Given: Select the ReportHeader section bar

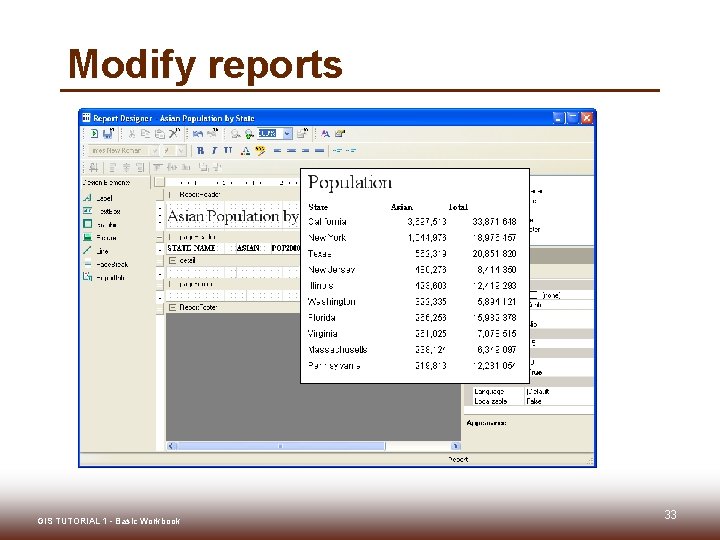Looking at the screenshot, I should tap(232, 194).
